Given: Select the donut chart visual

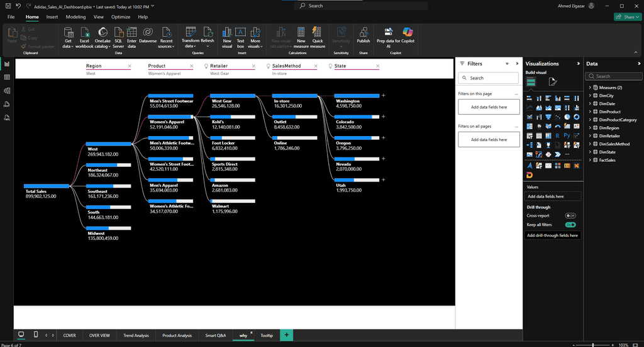Looking at the screenshot, I should click(x=577, y=117).
